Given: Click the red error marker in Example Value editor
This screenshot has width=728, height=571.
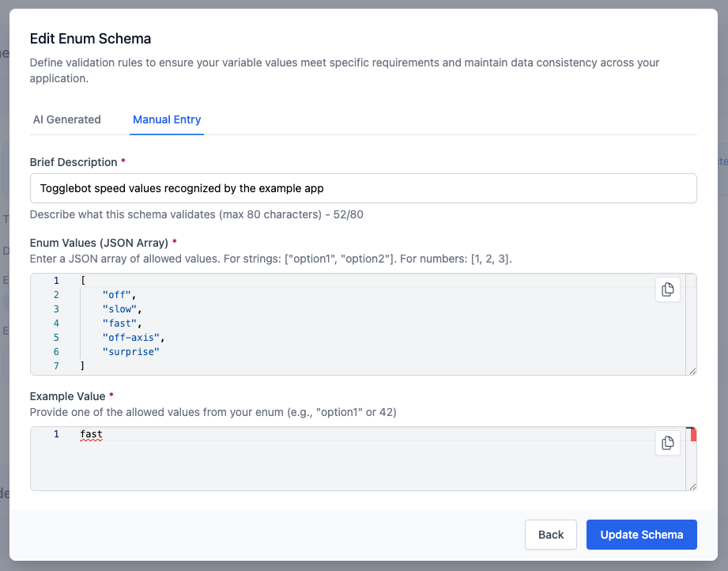Looking at the screenshot, I should (x=692, y=434).
